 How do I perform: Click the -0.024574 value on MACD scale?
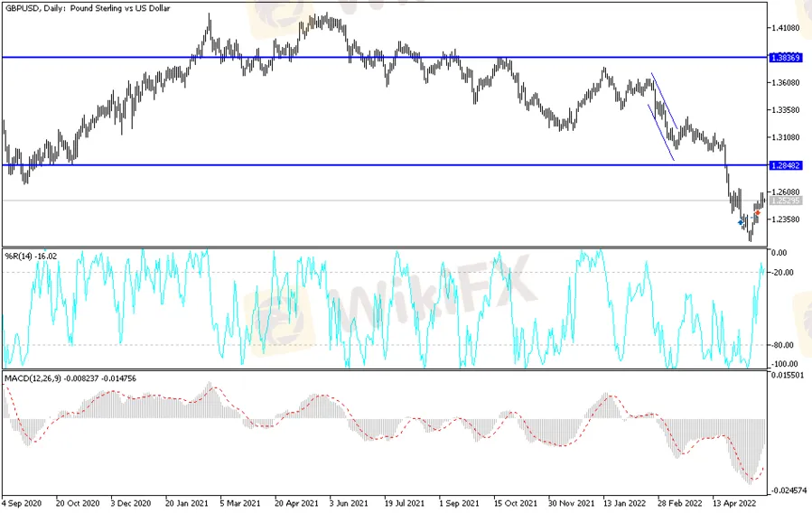click(788, 489)
